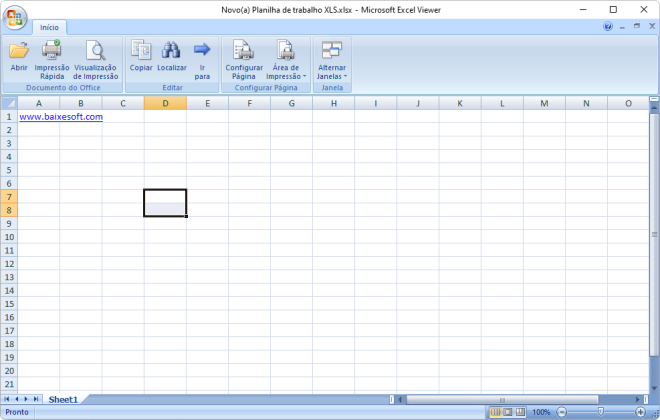Go to first sheet navigation arrow

[6, 399]
